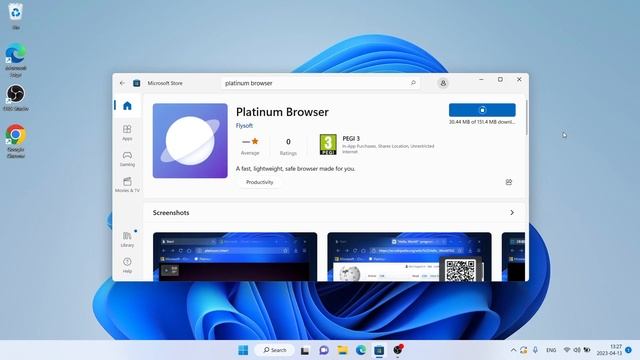The height and width of the screenshot is (360, 640).
Task: Open the Recycle Bin desktop icon
Action: tap(16, 16)
